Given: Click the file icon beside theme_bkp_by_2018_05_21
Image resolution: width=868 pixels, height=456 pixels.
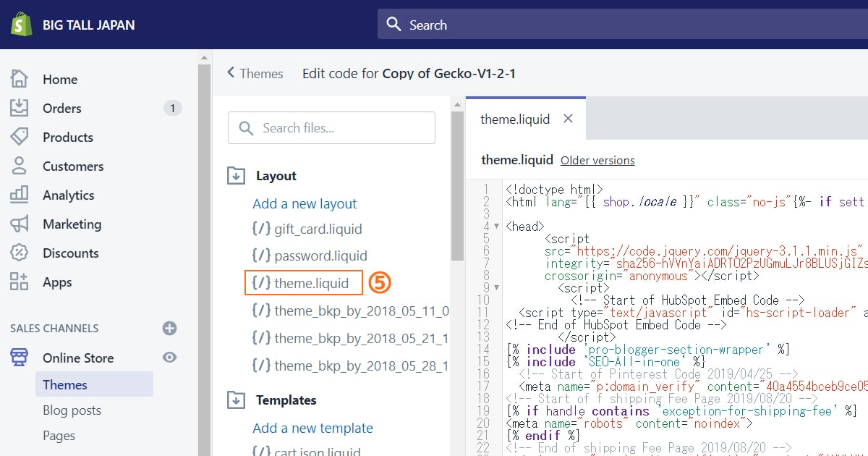Looking at the screenshot, I should 261,338.
